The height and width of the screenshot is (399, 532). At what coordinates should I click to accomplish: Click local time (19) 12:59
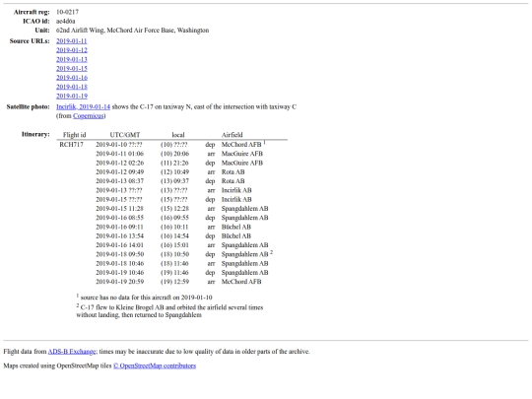coord(174,282)
